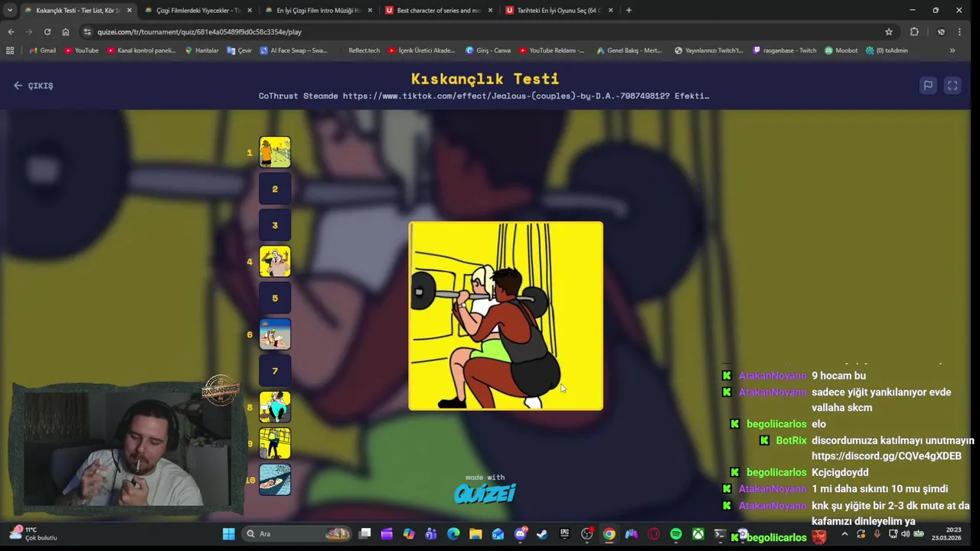Switch to En İyi Çizgi Film Intro tab

(x=318, y=10)
